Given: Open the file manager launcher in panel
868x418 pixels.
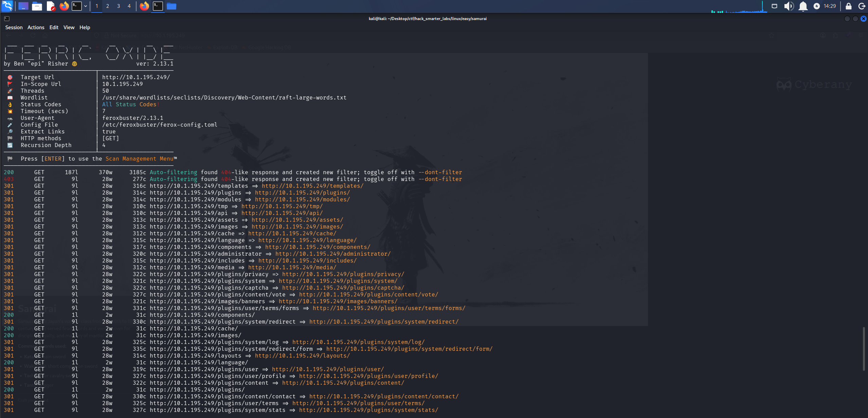Looking at the screenshot, I should coord(37,6).
